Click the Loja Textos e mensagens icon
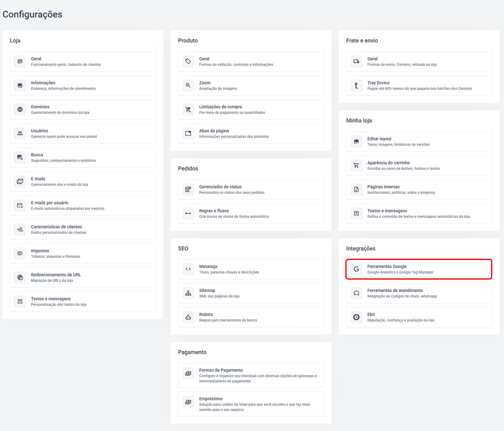The height and width of the screenshot is (431, 504). pos(20,301)
